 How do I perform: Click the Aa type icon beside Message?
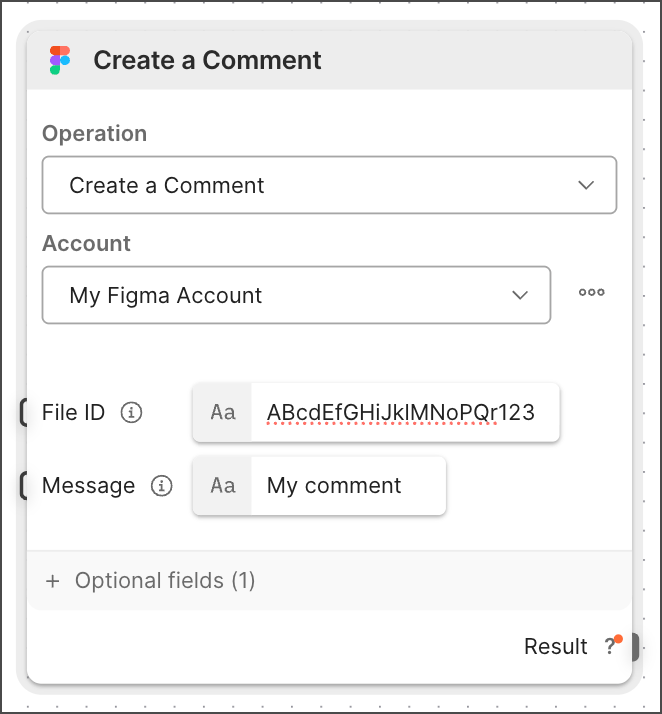(x=222, y=486)
